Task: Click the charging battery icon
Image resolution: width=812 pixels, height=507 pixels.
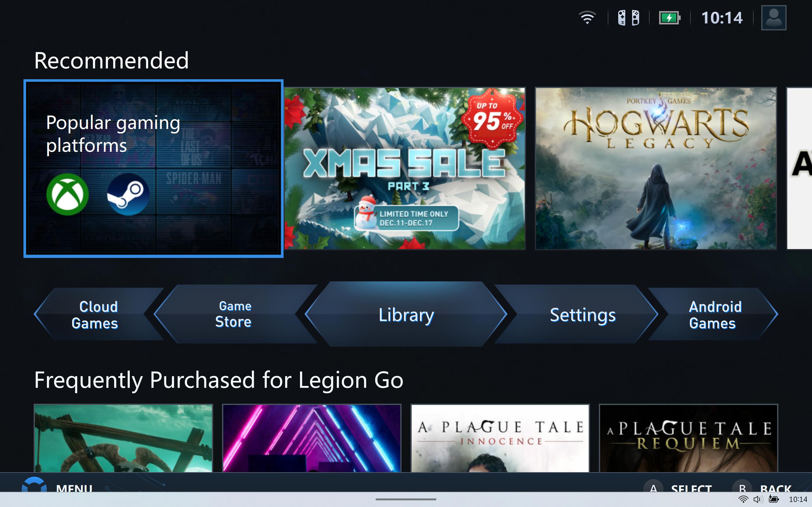Action: (x=669, y=18)
